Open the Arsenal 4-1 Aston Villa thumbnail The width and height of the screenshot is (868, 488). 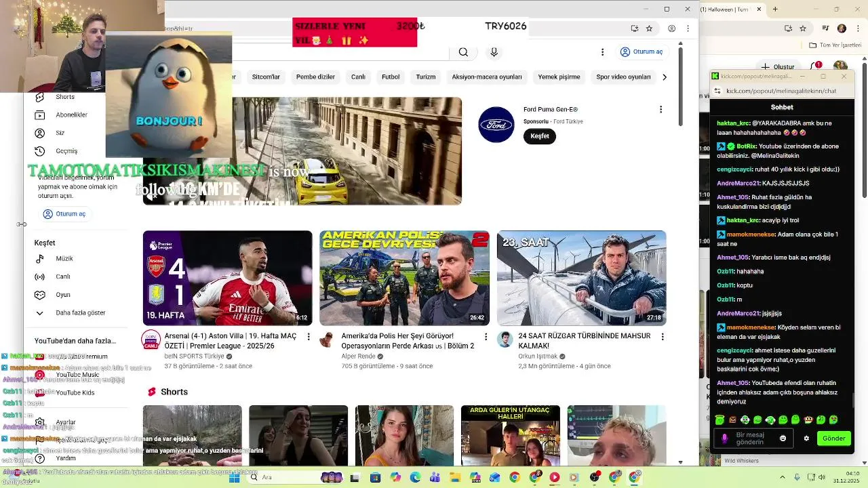coord(228,278)
